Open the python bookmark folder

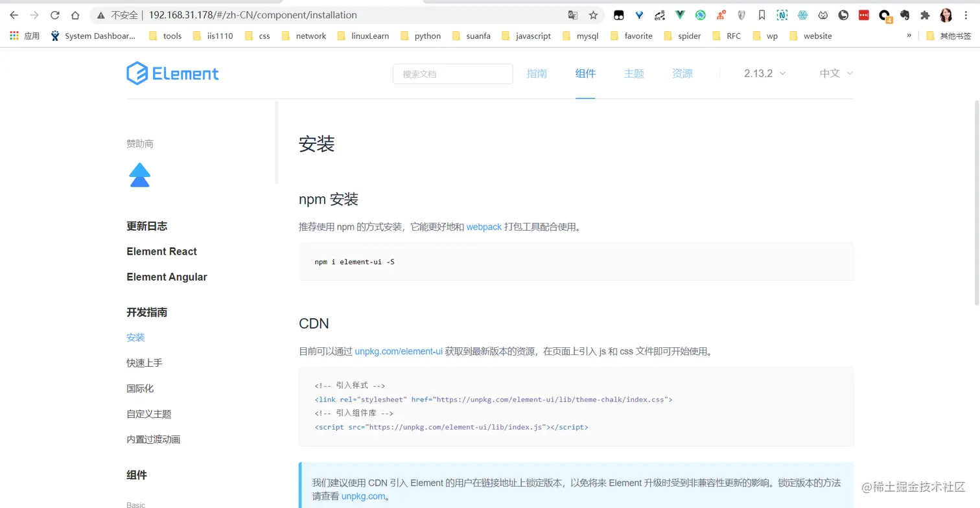pos(421,36)
